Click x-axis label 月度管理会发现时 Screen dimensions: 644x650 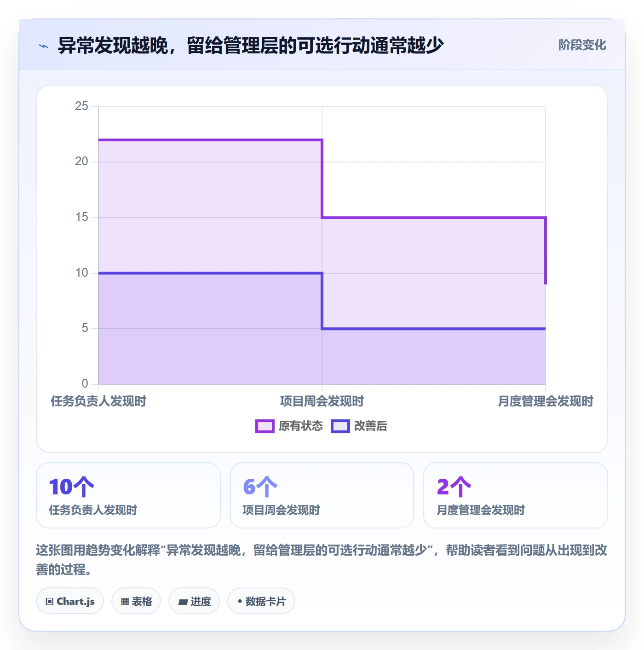pyautogui.click(x=546, y=401)
